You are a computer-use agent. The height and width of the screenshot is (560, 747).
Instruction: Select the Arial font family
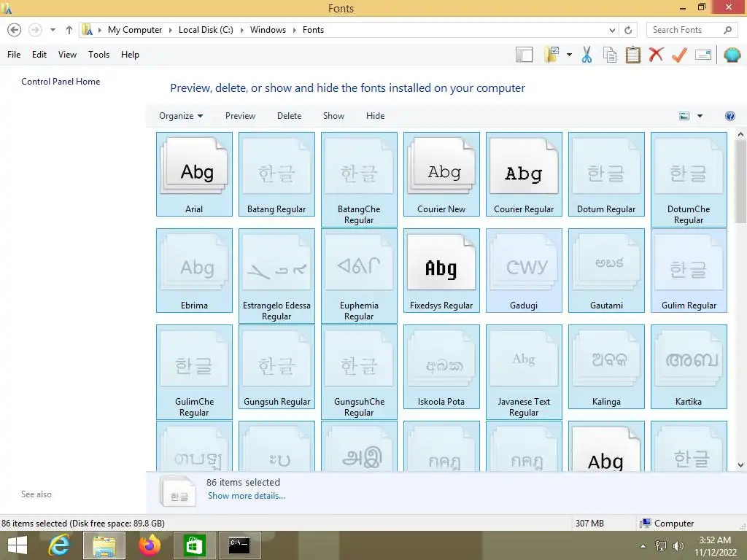pos(194,174)
